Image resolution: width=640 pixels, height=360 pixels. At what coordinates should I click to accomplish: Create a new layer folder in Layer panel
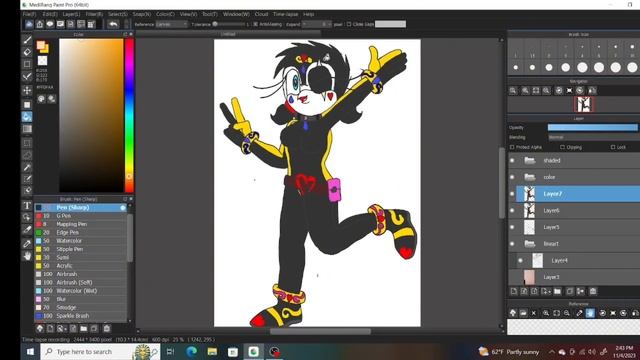(x=558, y=291)
